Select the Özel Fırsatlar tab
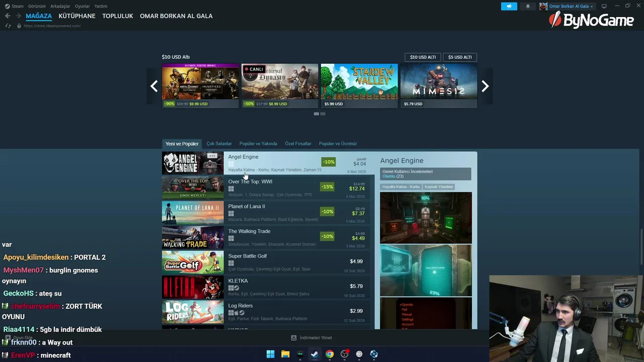Image resolution: width=644 pixels, height=362 pixels. click(298, 144)
